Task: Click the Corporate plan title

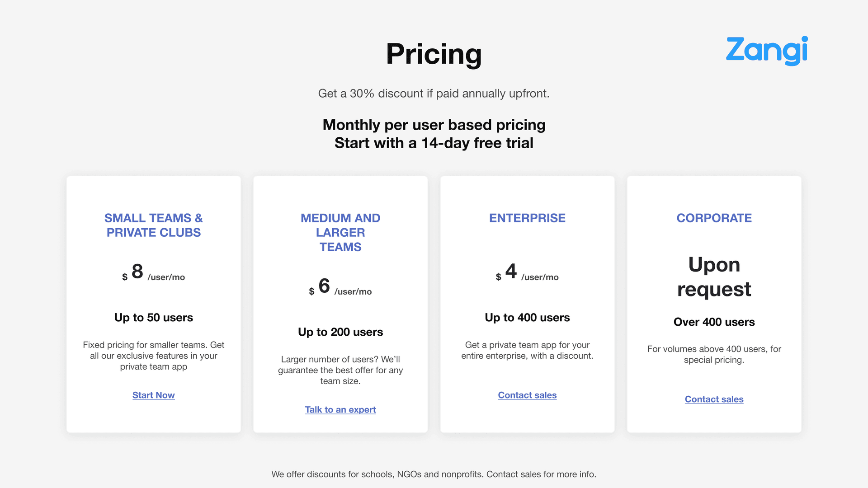Action: pyautogui.click(x=714, y=218)
